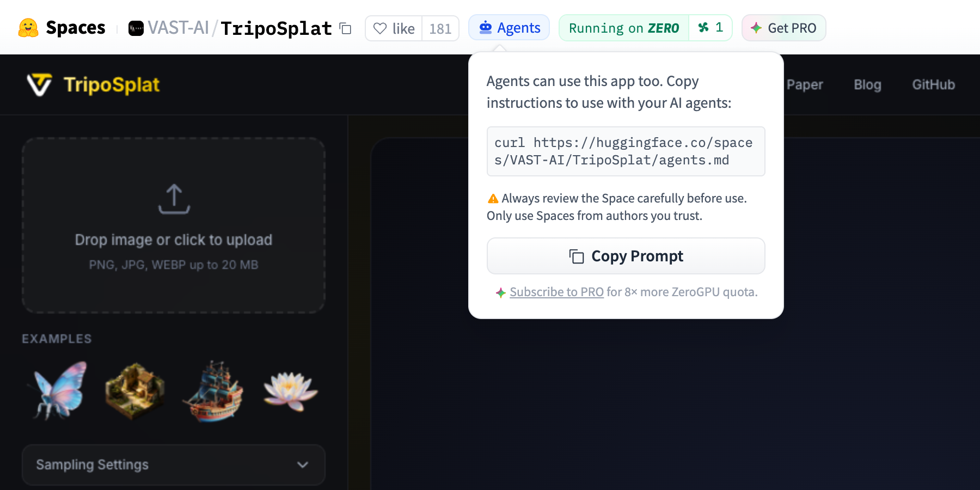Viewport: 980px width, 490px height.
Task: Select the lotus flower example image
Action: (x=291, y=391)
